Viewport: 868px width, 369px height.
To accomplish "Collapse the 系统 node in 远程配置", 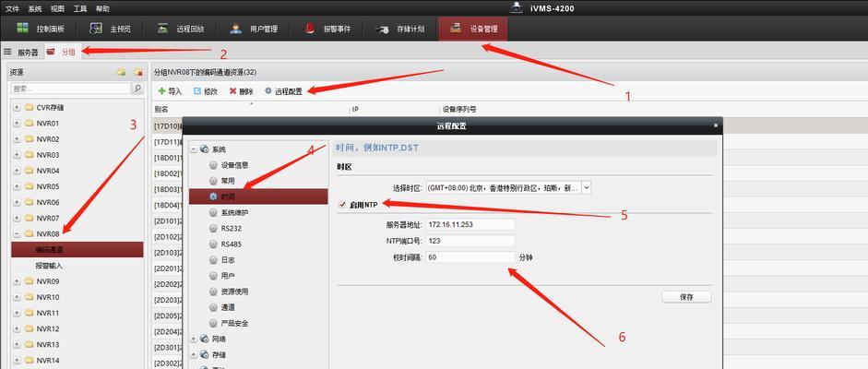I will 194,149.
